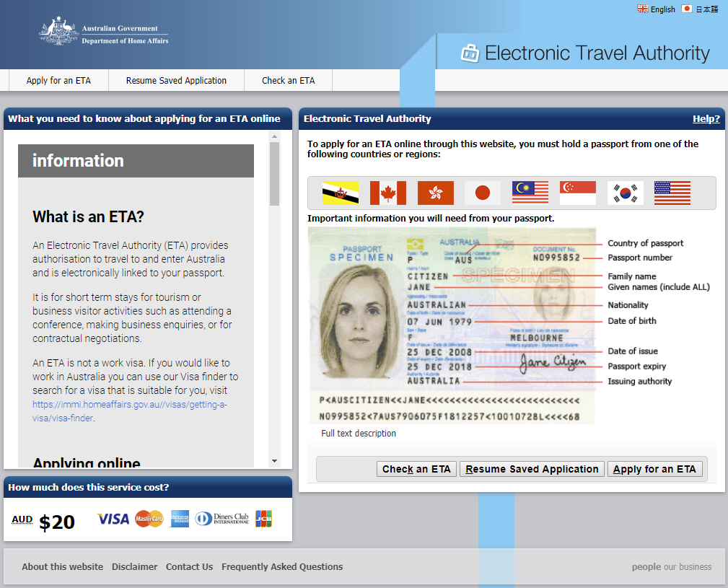728x588 pixels.
Task: Click the Japan flag icon in language selector
Action: [x=687, y=9]
